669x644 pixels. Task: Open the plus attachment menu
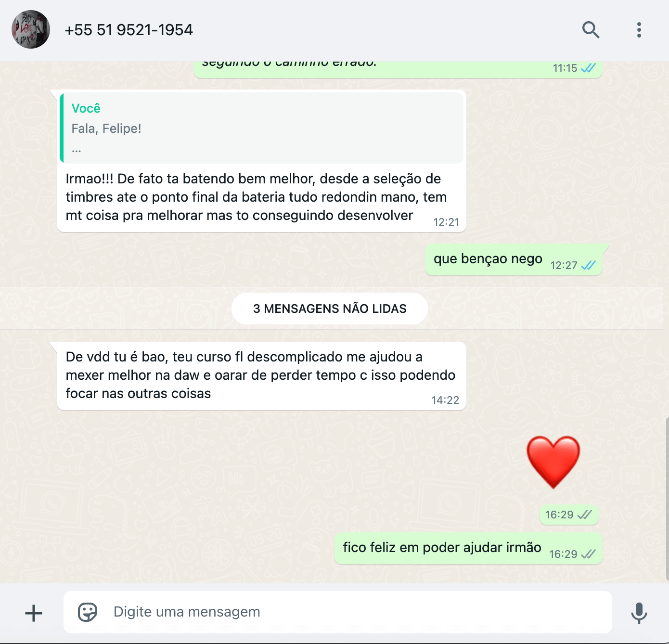[x=34, y=613]
